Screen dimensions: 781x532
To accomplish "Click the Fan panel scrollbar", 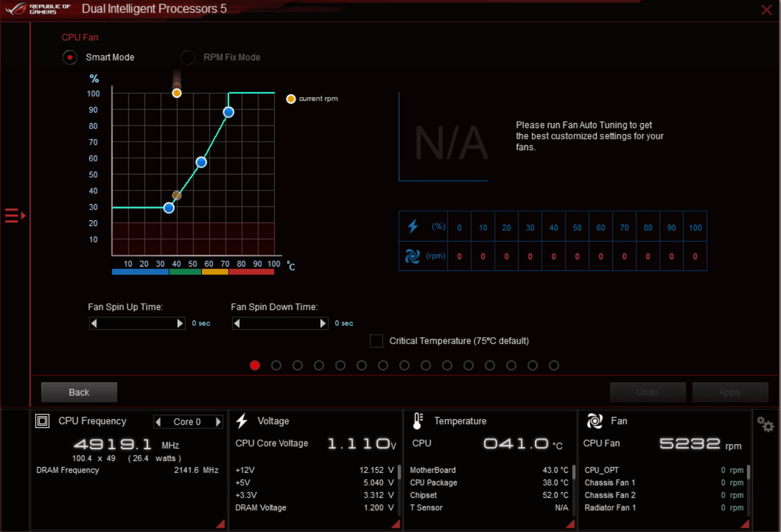I will (748, 472).
